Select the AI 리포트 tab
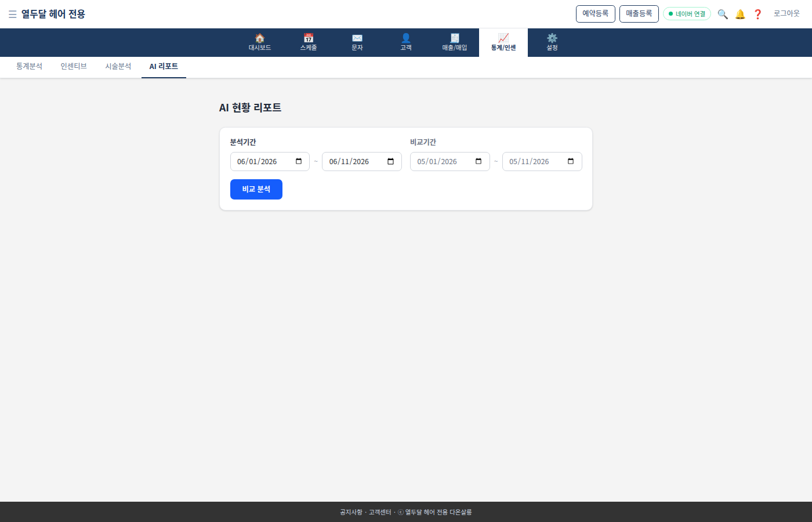 click(x=164, y=67)
